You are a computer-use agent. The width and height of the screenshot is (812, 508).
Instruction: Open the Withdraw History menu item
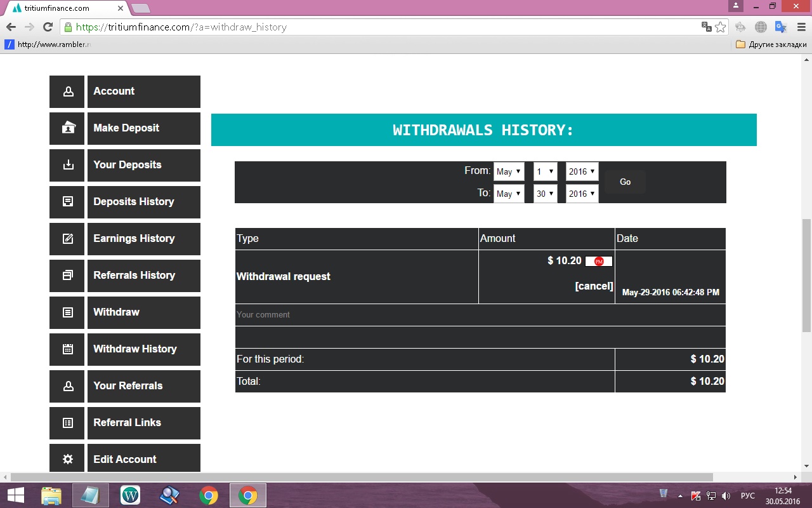tap(144, 349)
